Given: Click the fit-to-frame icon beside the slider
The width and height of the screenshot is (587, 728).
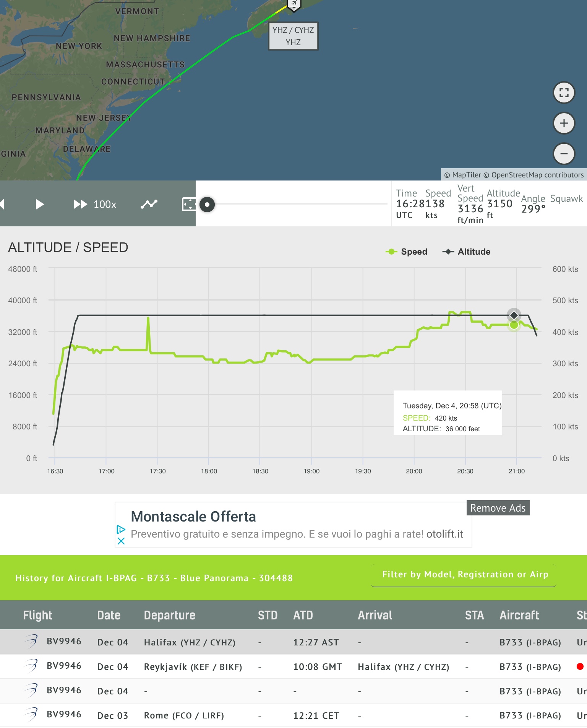Looking at the screenshot, I should coord(189,204).
